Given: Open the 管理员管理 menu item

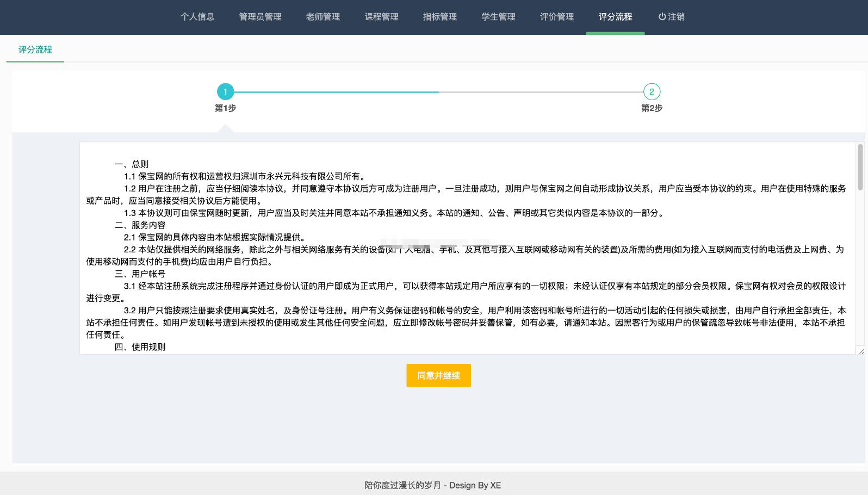Looking at the screenshot, I should [x=261, y=17].
